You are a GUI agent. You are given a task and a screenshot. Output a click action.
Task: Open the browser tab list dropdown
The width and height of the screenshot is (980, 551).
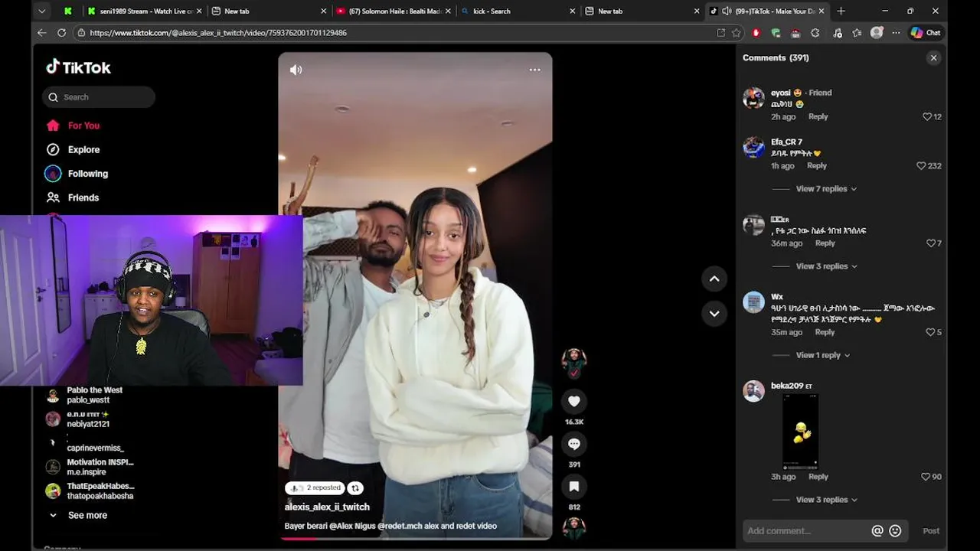tap(42, 11)
